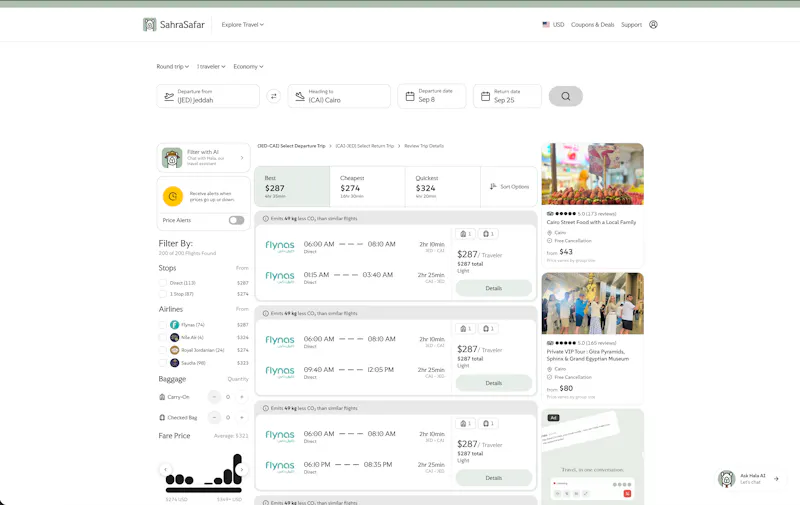Viewport: 800px width, 505px height.
Task: Click the landing plane icon in Heading to
Action: click(300, 96)
